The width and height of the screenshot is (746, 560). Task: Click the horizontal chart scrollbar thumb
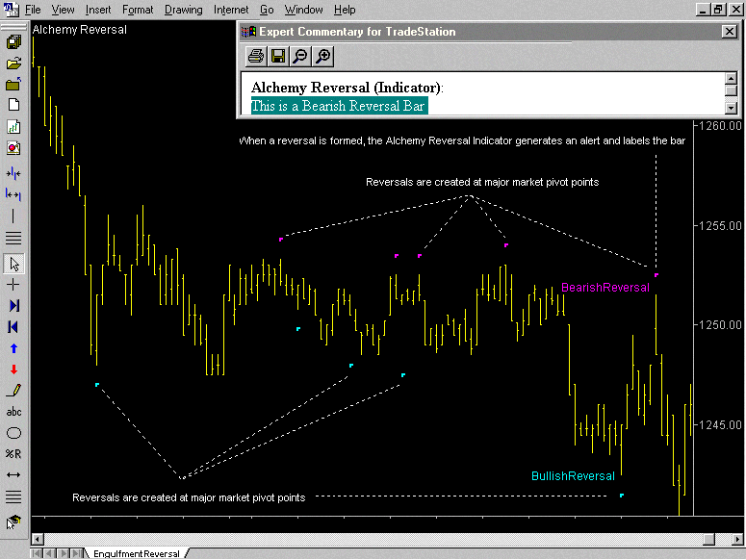(x=708, y=539)
